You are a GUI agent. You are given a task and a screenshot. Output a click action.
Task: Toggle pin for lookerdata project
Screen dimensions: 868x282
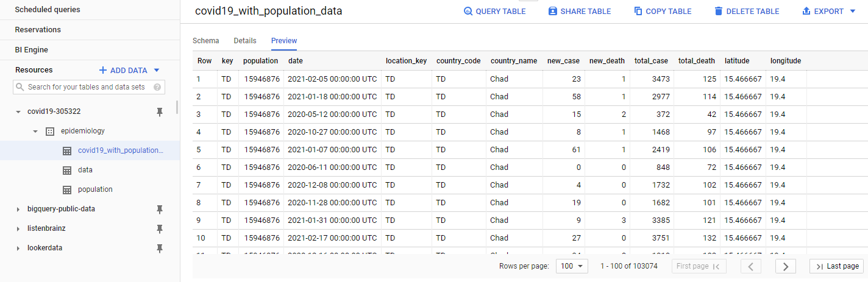click(x=160, y=248)
